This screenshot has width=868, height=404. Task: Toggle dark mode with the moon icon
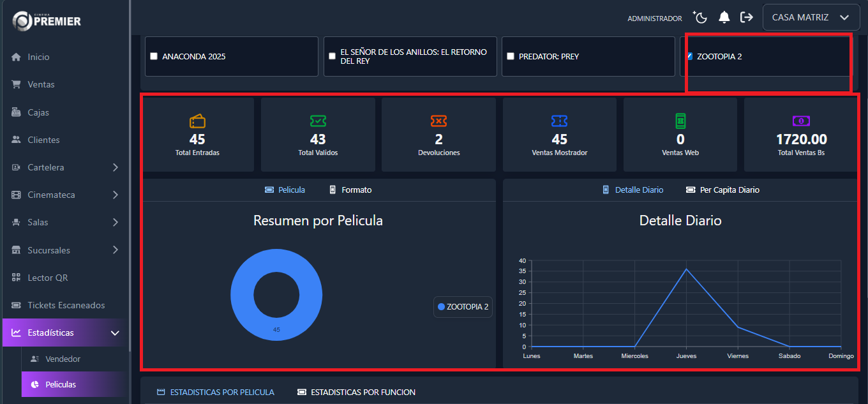click(700, 17)
